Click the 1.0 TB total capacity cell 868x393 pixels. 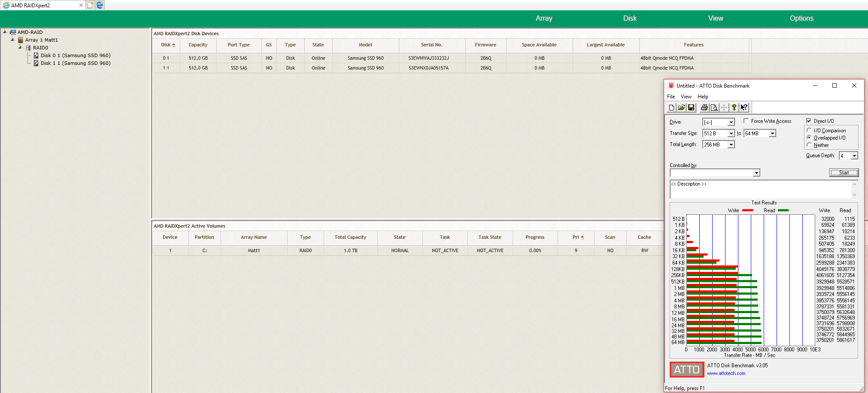350,250
